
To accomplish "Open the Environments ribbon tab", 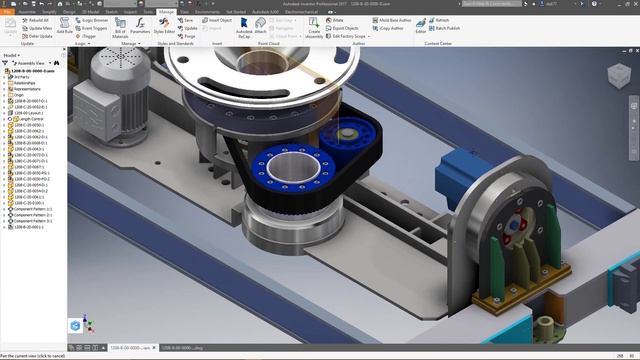I will (x=207, y=12).
